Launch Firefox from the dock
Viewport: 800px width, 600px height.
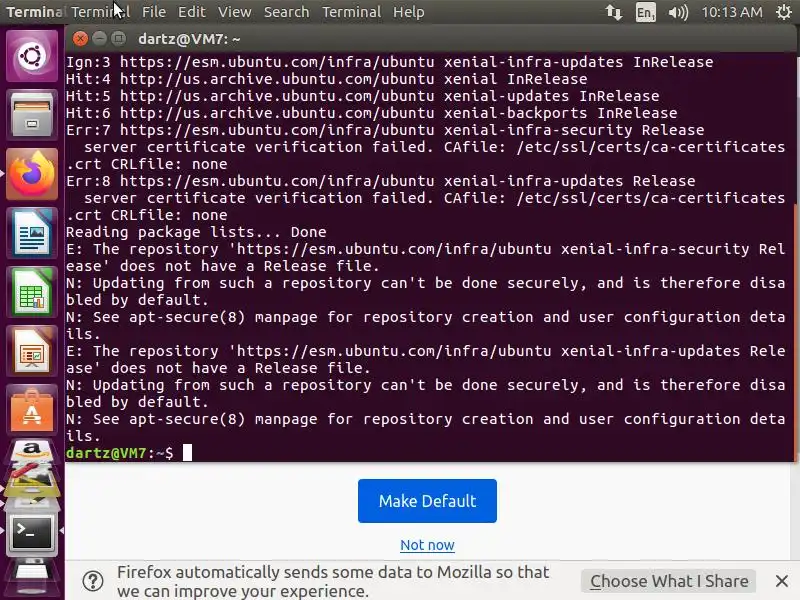coord(32,174)
